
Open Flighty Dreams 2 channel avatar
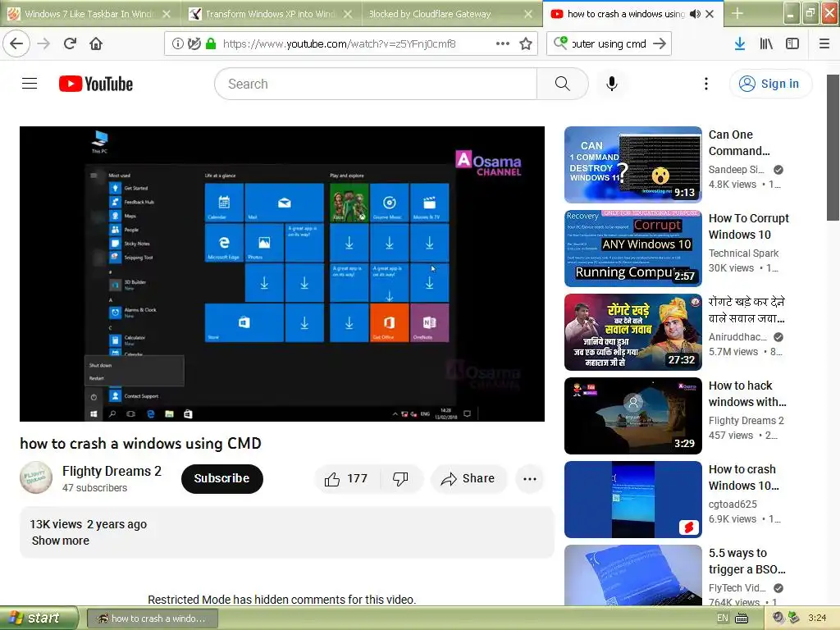[36, 477]
